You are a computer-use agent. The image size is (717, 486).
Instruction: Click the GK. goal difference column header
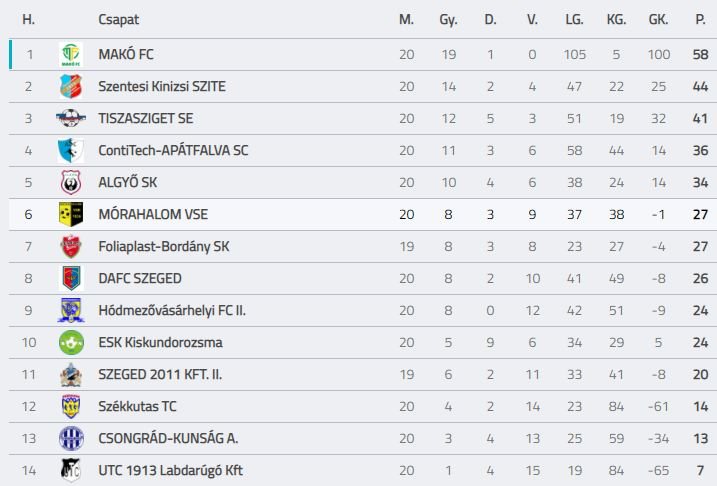point(658,20)
